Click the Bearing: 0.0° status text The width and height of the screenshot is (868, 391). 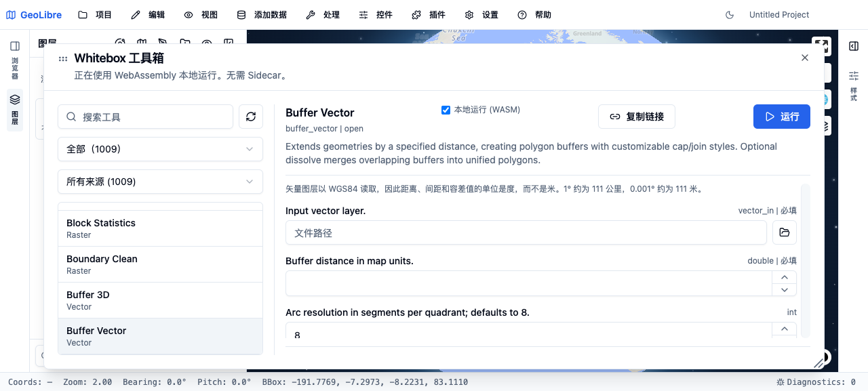155,382
